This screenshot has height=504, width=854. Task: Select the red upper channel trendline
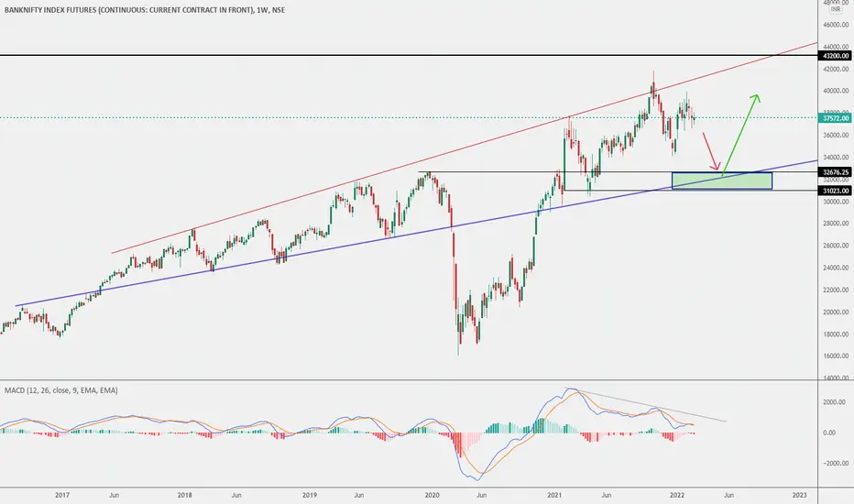tap(463, 148)
